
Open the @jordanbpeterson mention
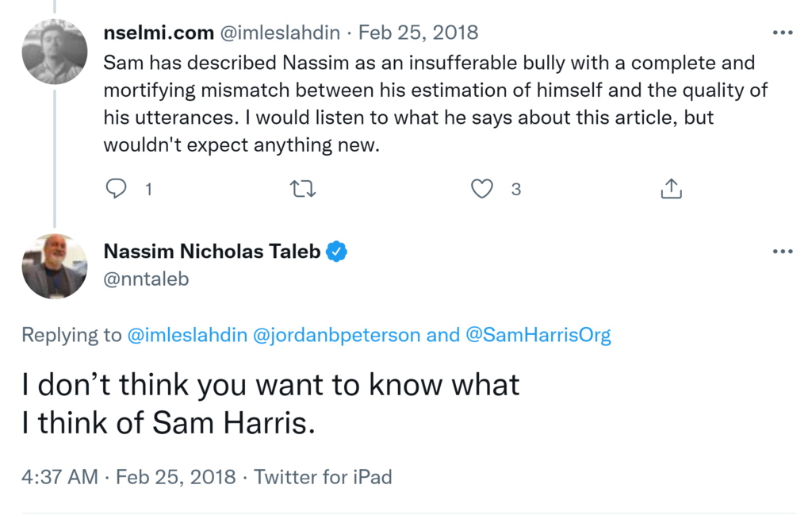pos(336,335)
